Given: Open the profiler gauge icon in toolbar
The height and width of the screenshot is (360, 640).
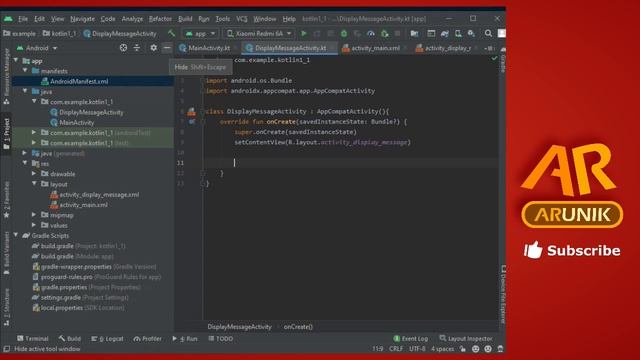Looking at the screenshot, I should pyautogui.click(x=371, y=33).
